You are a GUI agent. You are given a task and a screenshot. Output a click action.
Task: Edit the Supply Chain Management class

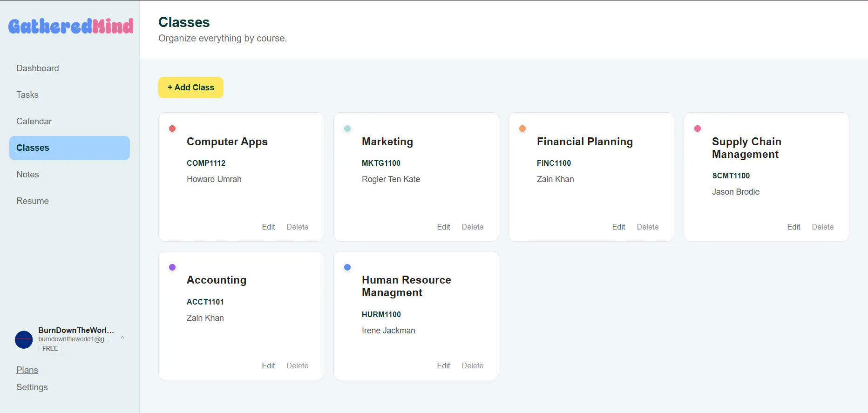793,227
